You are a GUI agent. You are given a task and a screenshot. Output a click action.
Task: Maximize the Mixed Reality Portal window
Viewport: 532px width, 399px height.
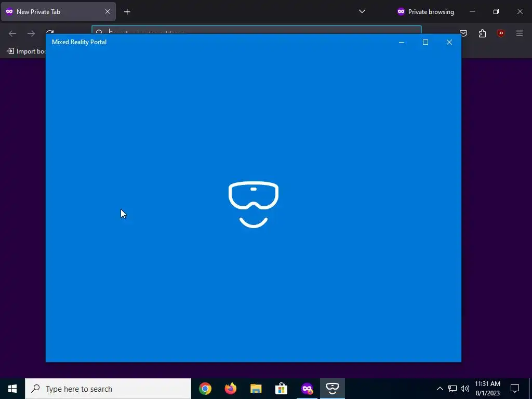click(425, 42)
